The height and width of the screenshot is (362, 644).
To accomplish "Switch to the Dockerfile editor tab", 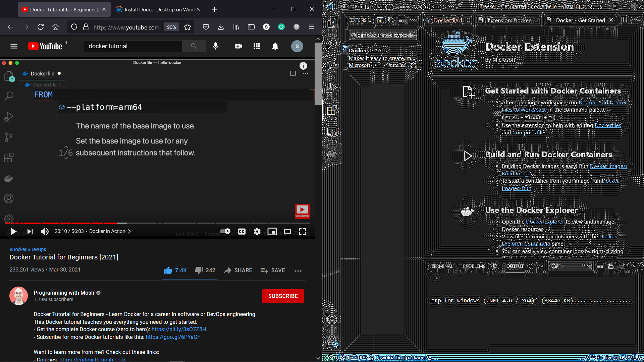I will coord(445,20).
